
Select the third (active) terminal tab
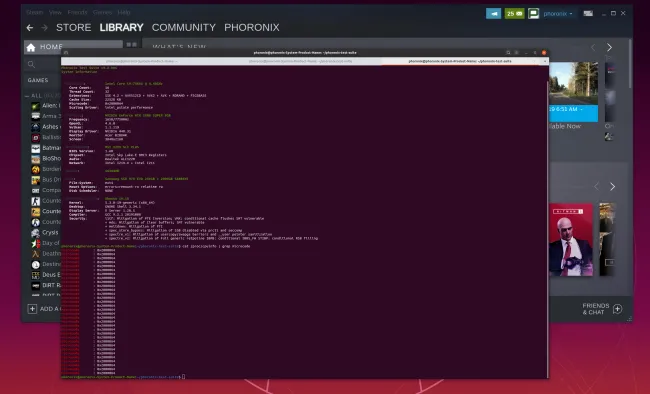tap(460, 61)
